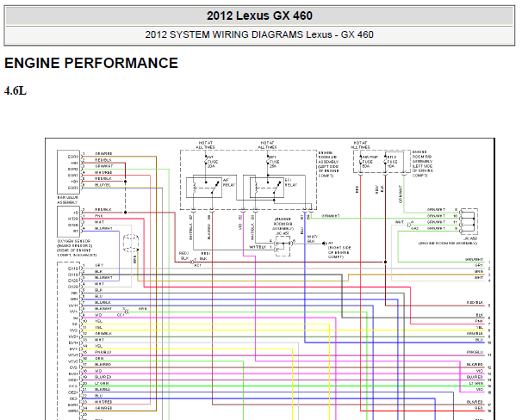The image size is (522, 420).
Task: Click GRN/BLK wire label at pin 12
Action: coord(103,334)
